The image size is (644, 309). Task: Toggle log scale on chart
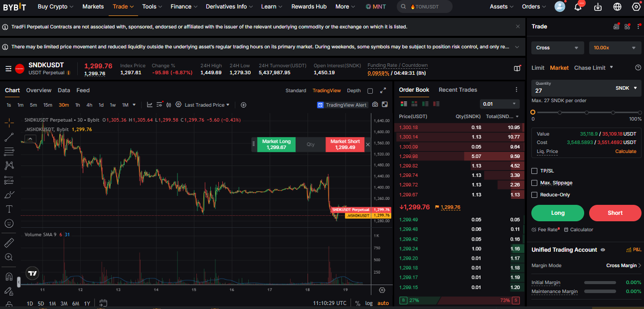click(x=369, y=303)
